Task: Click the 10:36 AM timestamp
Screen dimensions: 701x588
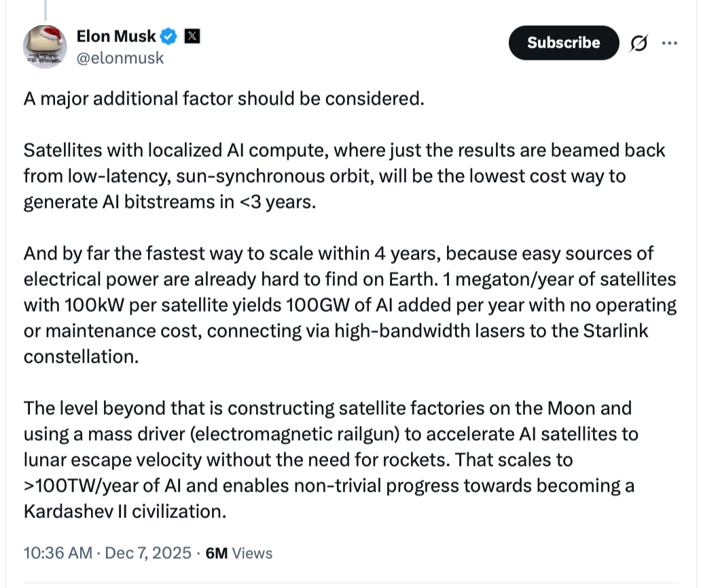Action: click(x=58, y=553)
